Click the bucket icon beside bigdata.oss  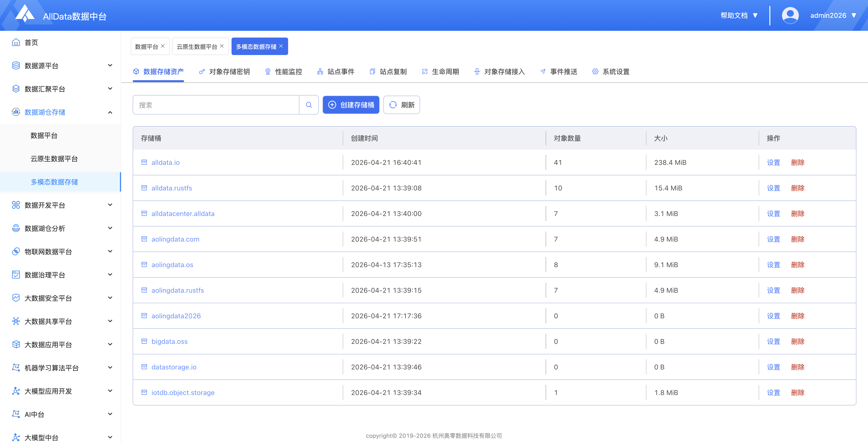coord(144,341)
